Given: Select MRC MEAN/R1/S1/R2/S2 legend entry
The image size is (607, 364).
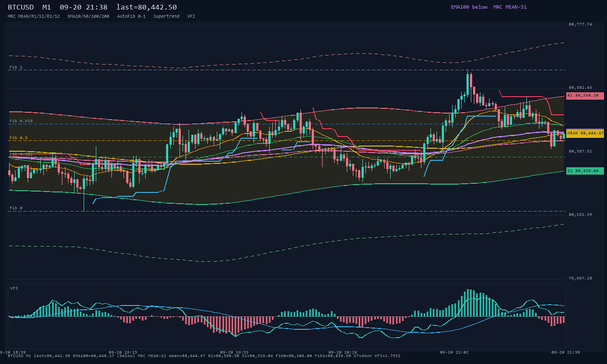Looking at the screenshot, I should coord(34,16).
